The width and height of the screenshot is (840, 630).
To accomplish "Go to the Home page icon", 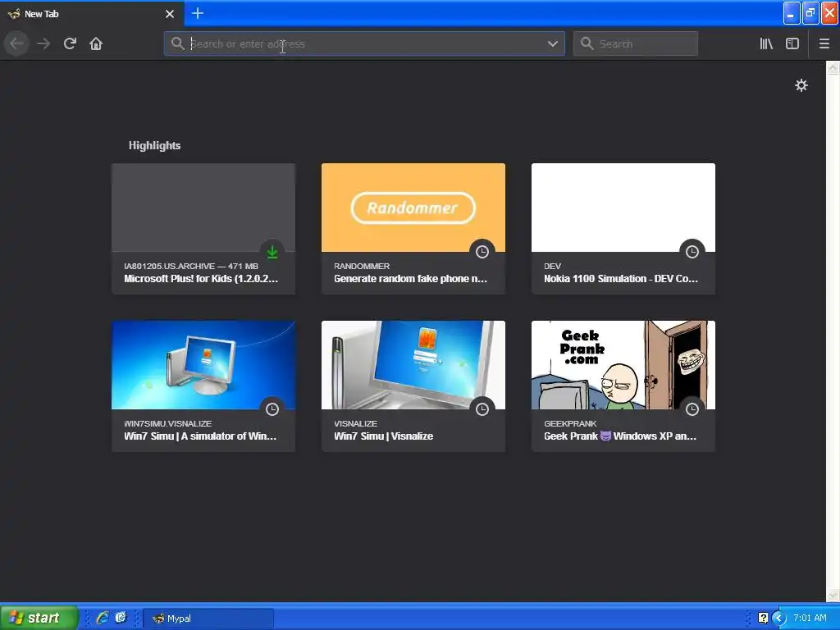I will tap(96, 43).
